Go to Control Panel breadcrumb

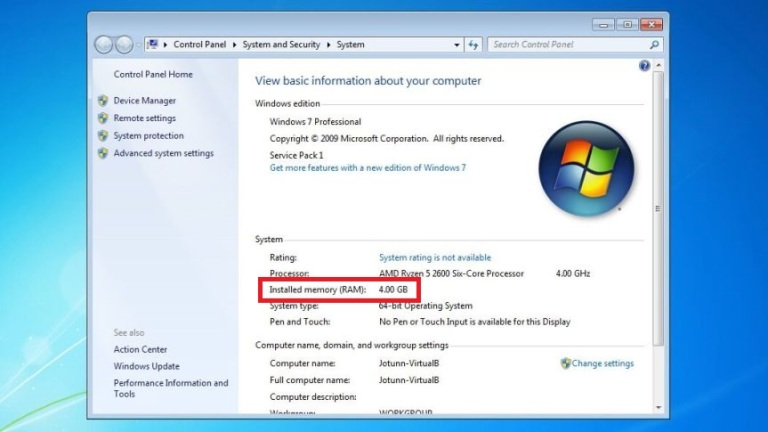200,45
